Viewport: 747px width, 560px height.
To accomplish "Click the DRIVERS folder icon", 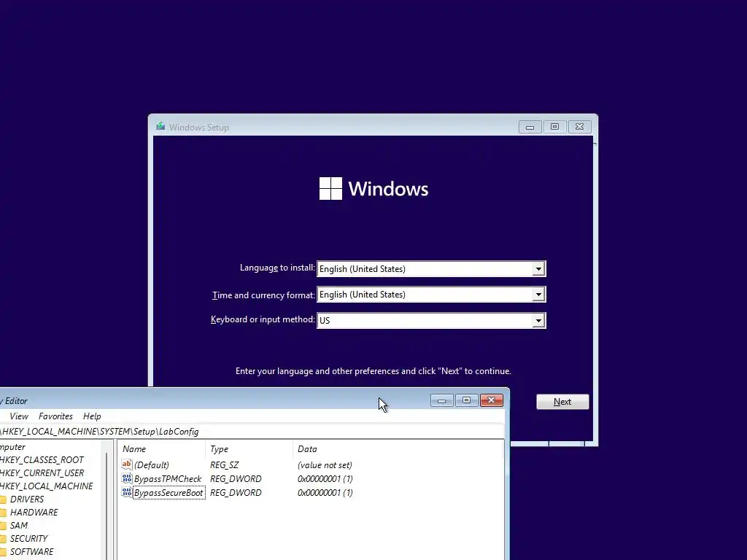I will 2,499.
